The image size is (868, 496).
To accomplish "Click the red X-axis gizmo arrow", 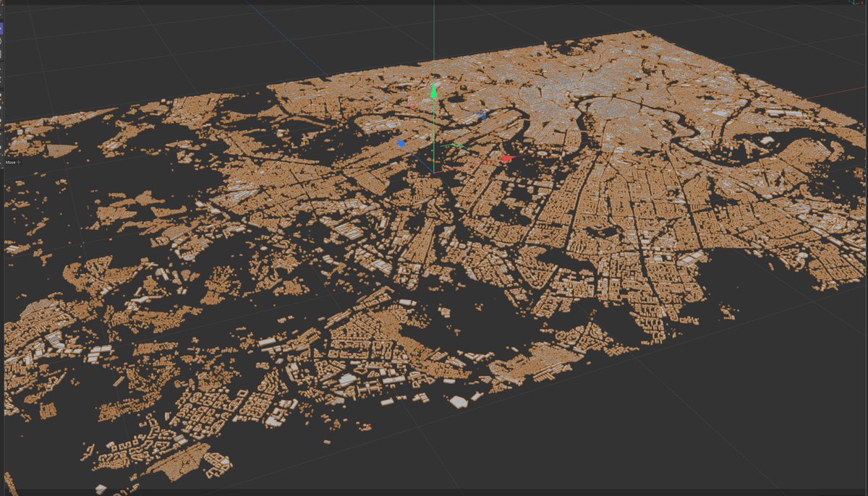I will 506,158.
